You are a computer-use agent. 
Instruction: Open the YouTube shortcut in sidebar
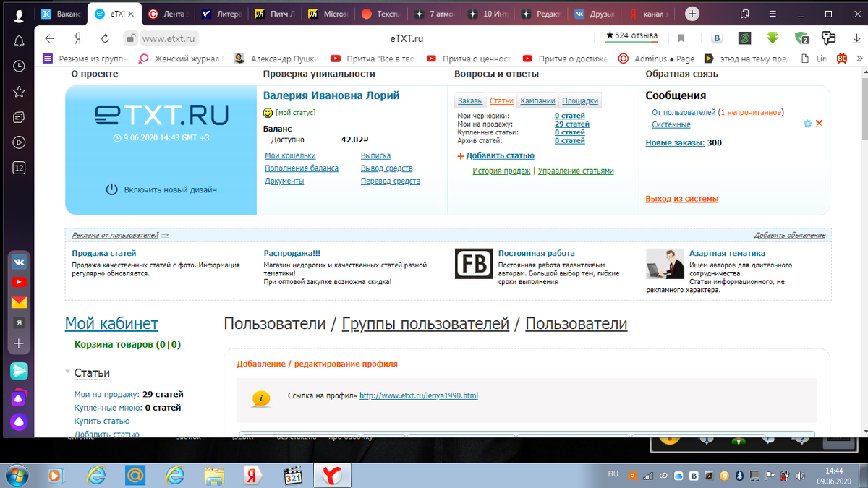tap(19, 283)
